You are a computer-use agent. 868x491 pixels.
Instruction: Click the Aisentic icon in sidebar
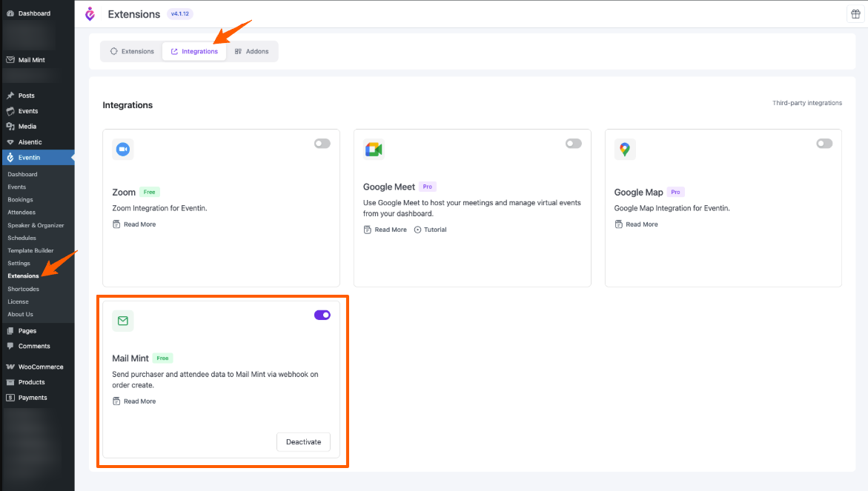(10, 142)
